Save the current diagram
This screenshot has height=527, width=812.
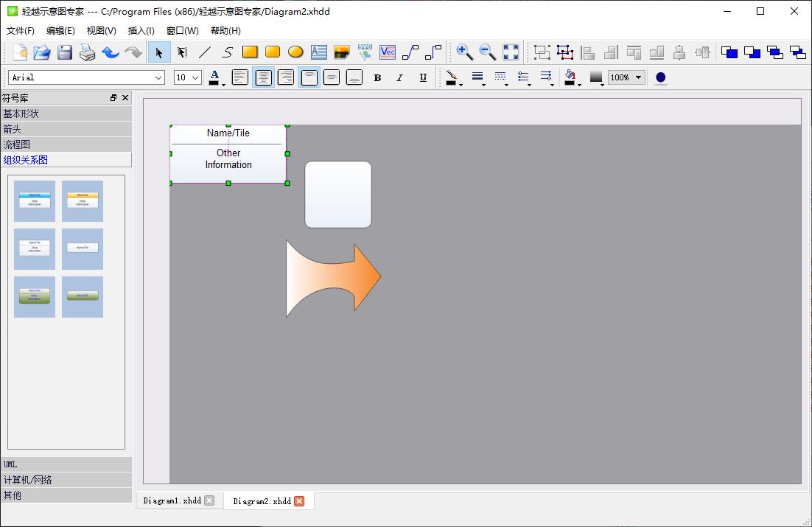tap(65, 52)
